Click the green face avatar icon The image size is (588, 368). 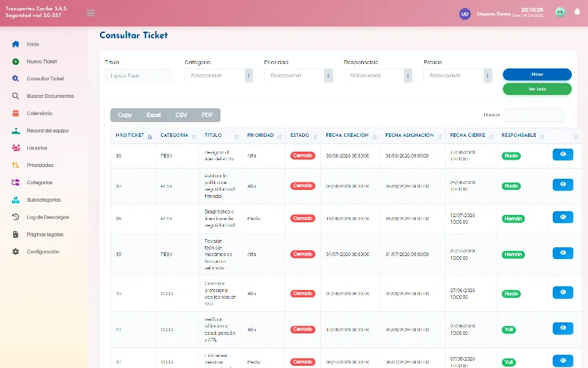pyautogui.click(x=560, y=13)
